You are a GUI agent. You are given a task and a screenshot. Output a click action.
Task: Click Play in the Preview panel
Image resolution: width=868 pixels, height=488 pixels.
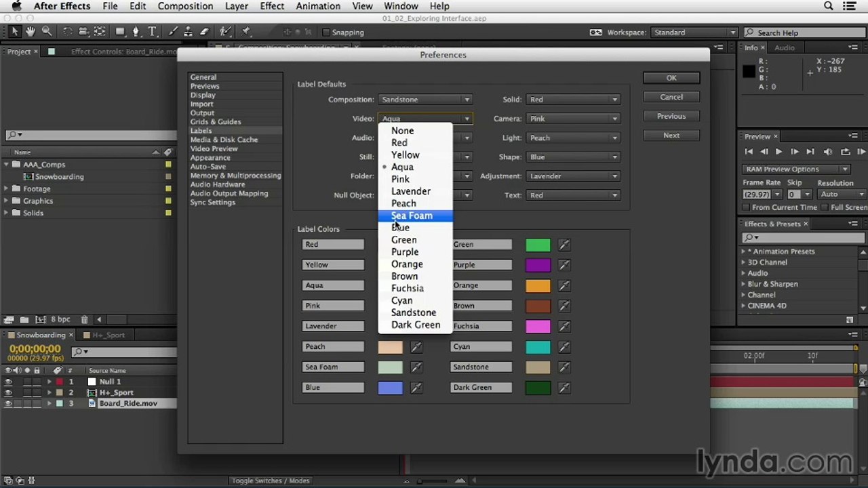click(x=778, y=152)
